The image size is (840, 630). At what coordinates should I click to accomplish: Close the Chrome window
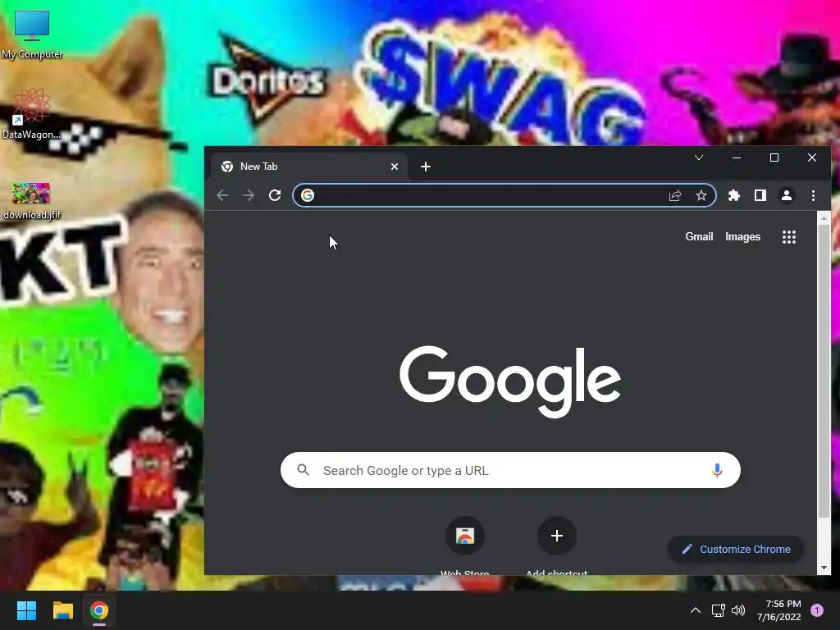coord(812,157)
